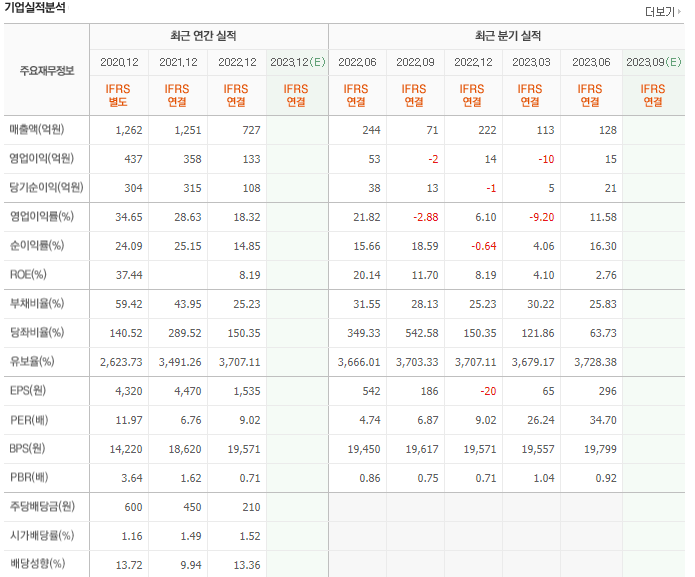Click the 13.72 payout ratio value
This screenshot has width=695, height=577.
point(128,565)
